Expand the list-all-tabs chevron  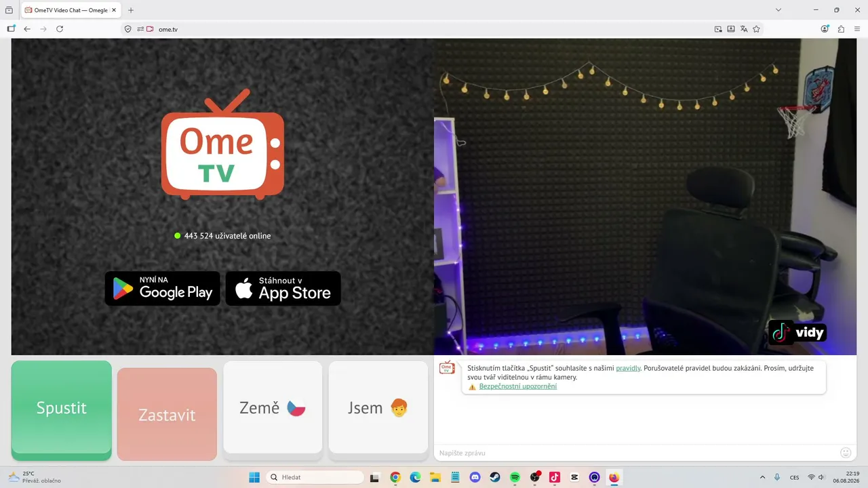778,10
